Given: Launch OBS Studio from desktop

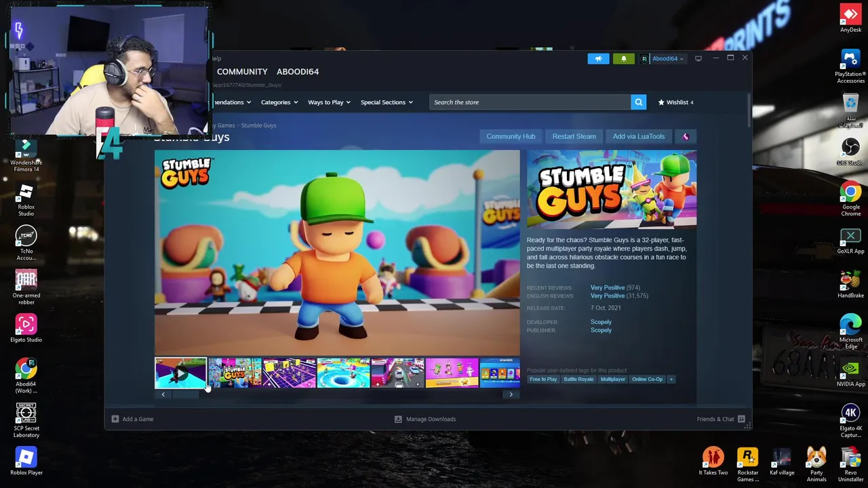Looking at the screenshot, I should click(850, 152).
